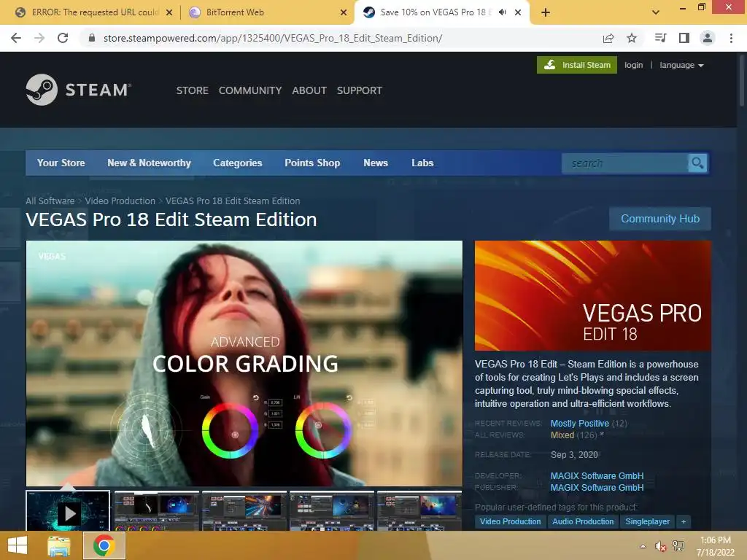Open All Software breadcrumb
Viewport: 747px width, 560px height.
pos(50,201)
